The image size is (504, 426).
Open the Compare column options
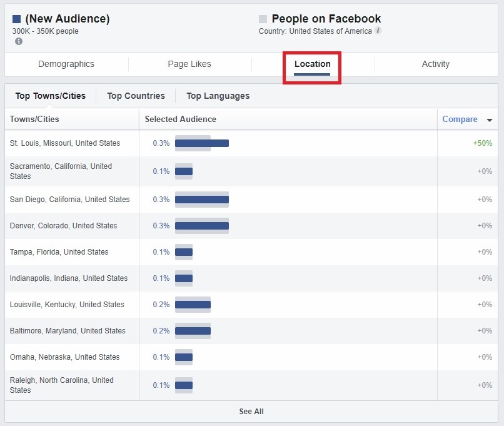click(461, 119)
